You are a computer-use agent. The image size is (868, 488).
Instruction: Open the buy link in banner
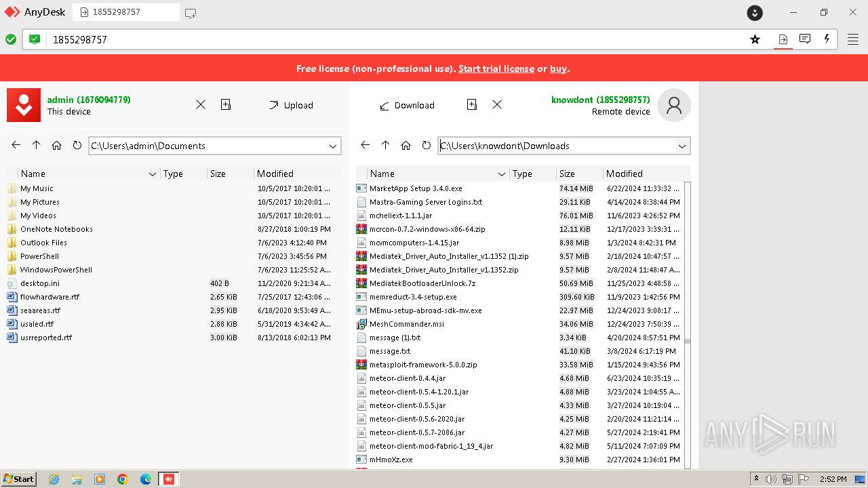[558, 68]
